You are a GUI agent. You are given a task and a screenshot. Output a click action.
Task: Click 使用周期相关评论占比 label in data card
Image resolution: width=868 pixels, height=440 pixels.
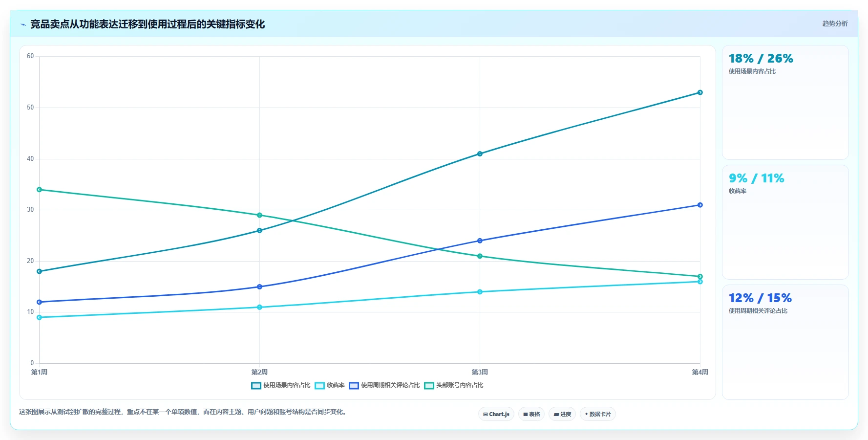758,311
